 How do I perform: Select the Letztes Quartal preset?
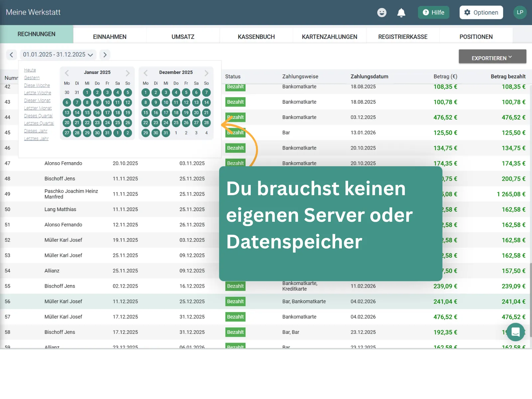point(39,123)
